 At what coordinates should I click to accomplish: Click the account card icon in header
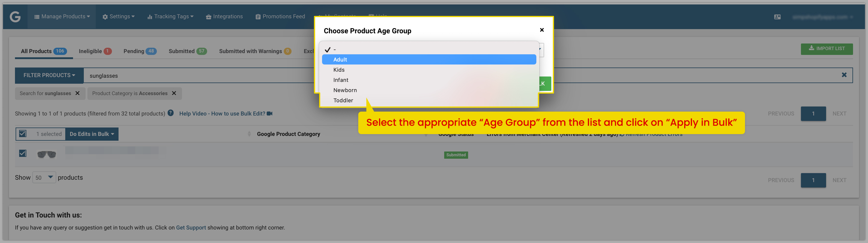point(777,17)
